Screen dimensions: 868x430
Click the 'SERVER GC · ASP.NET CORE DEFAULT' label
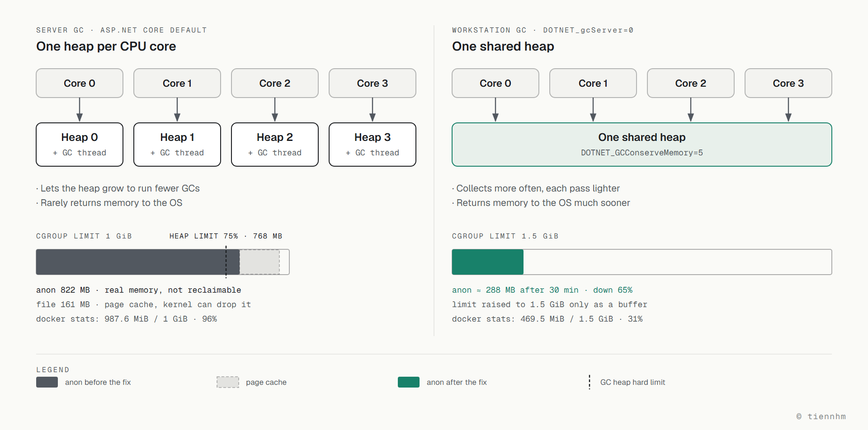pos(122,30)
